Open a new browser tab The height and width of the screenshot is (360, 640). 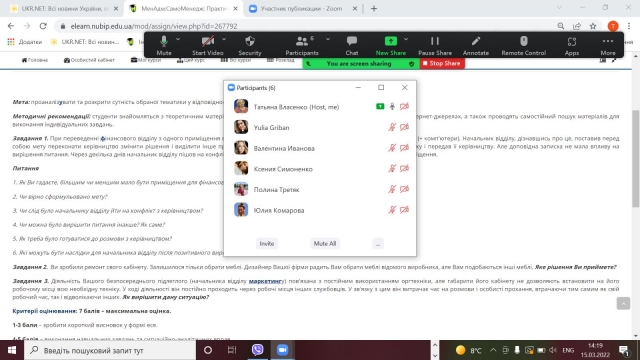pos(374,9)
